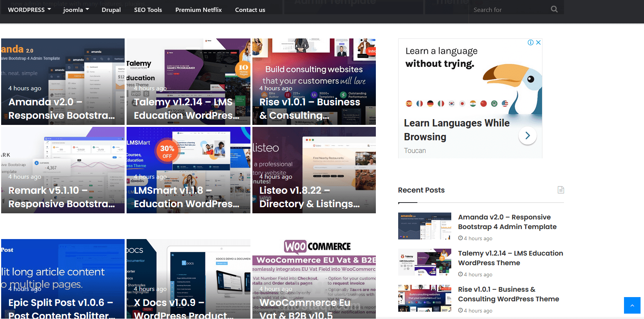Screen dimensions: 644x319
Task: Open Rise v1.0.1 recent post link
Action: [x=509, y=294]
